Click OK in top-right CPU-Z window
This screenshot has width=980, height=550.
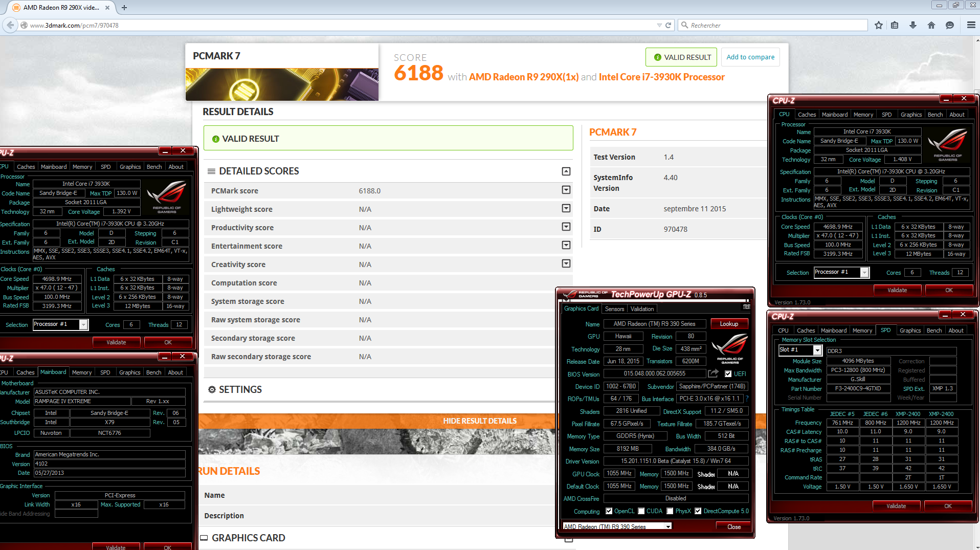coord(949,290)
